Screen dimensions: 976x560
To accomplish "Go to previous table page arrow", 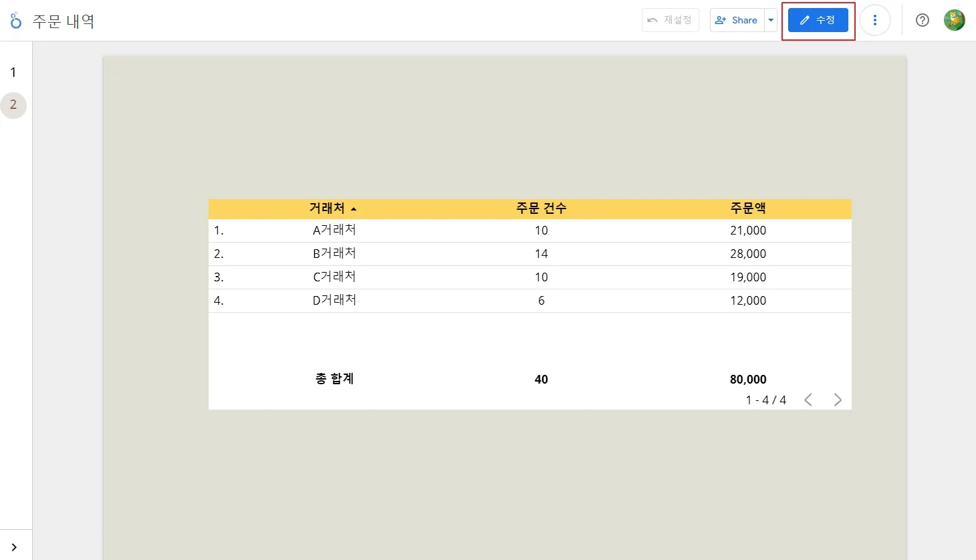I will click(x=808, y=400).
